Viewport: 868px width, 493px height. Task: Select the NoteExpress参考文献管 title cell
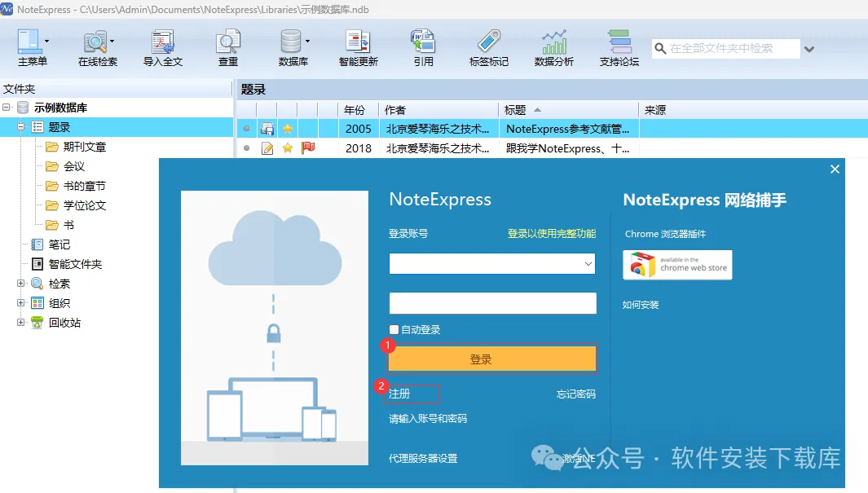pos(569,129)
